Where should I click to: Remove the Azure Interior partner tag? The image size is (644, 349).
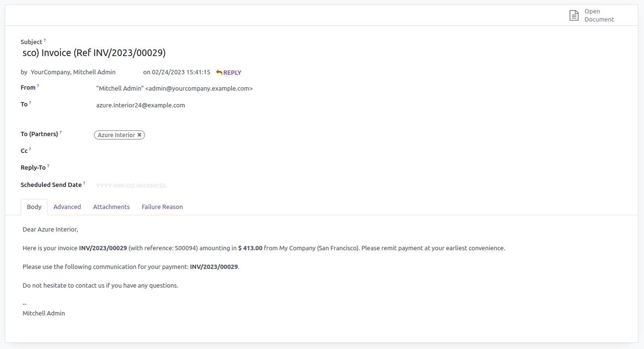(x=140, y=135)
